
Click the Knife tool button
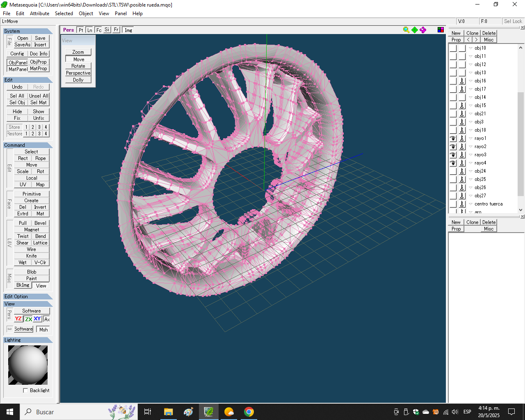32,256
